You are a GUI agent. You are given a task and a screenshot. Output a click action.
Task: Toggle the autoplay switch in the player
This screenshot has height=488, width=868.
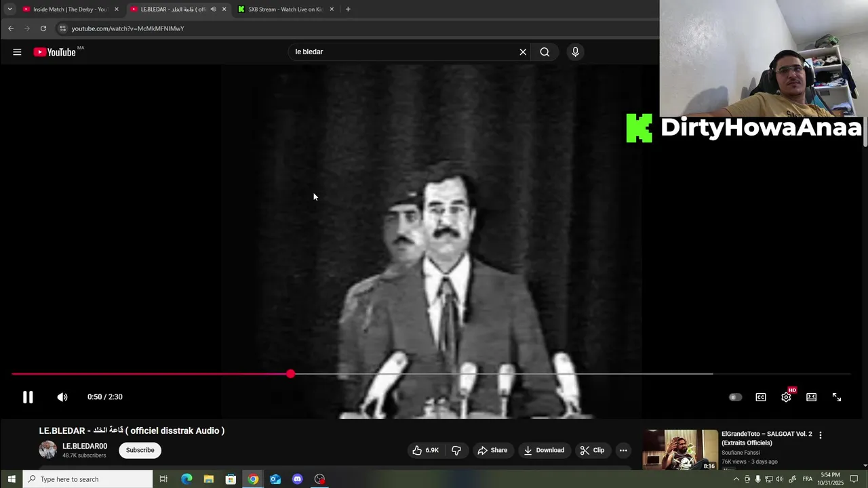[x=735, y=397]
